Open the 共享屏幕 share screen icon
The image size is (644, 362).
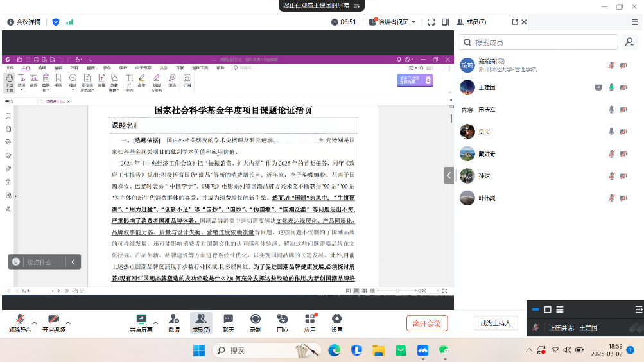tap(141, 322)
